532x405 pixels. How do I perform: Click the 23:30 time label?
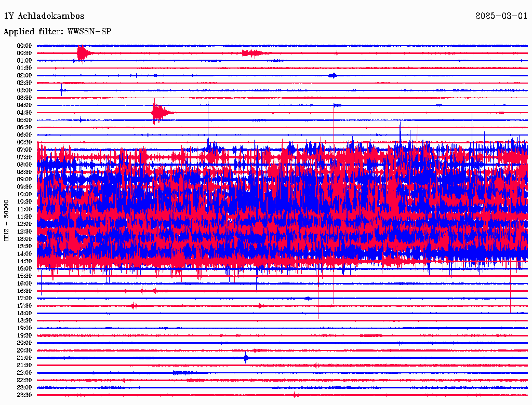point(24,395)
